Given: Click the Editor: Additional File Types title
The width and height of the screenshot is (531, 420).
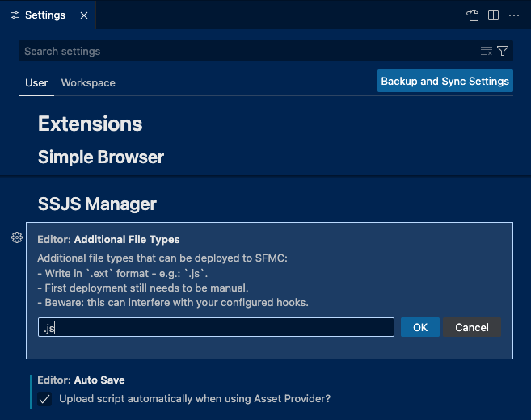Looking at the screenshot, I should [108, 240].
